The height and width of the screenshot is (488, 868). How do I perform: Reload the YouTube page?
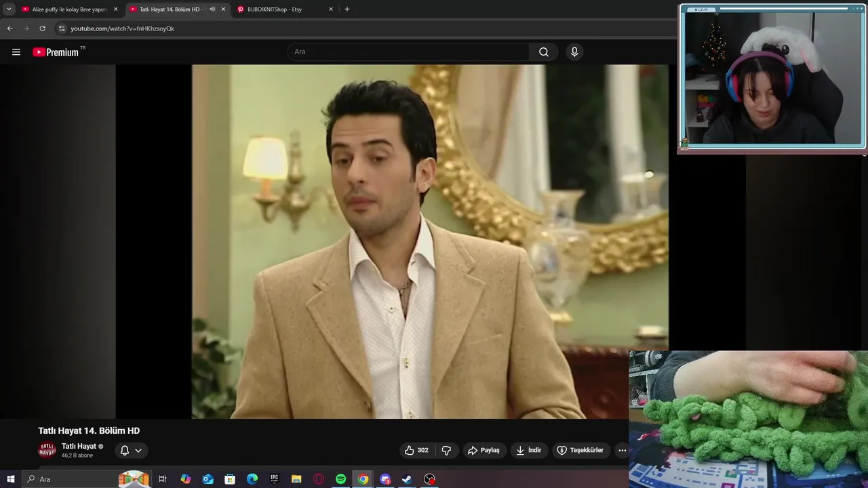point(42,28)
